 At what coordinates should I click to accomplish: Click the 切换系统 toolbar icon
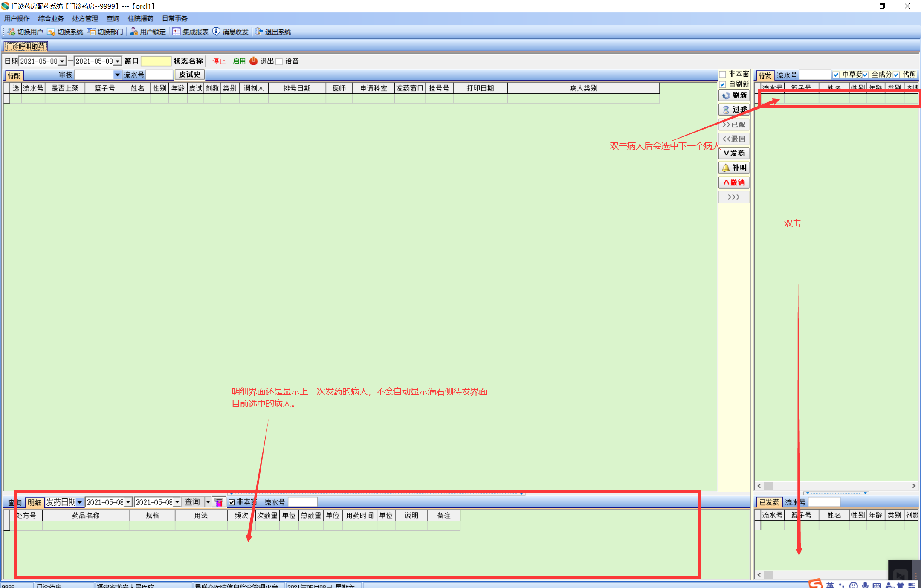(x=51, y=32)
